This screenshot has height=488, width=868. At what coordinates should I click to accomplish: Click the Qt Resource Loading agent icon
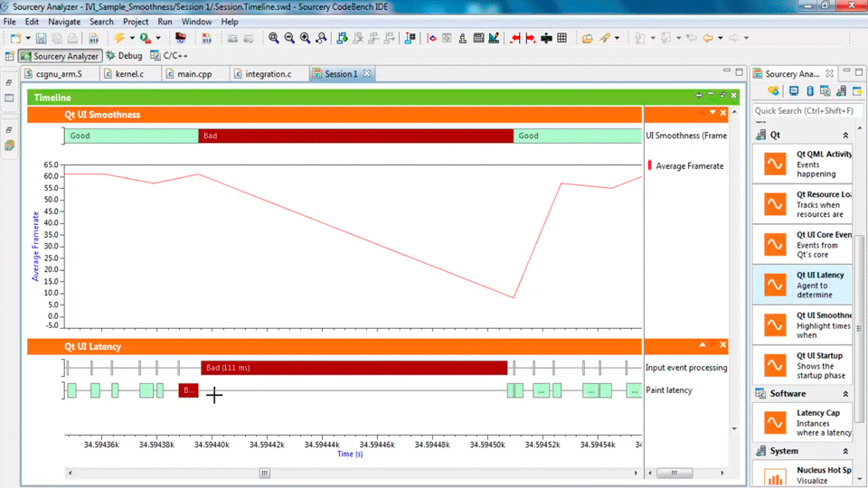[x=775, y=204]
